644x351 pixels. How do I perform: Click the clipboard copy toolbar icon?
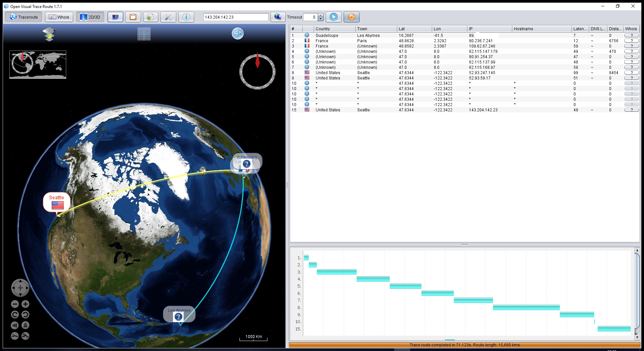(133, 17)
